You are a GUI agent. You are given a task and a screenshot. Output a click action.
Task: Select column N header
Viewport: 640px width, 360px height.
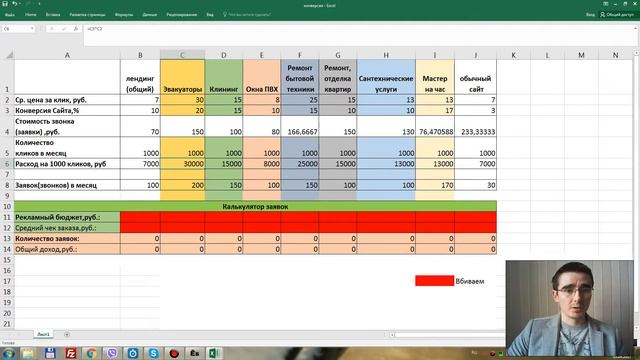pos(615,55)
